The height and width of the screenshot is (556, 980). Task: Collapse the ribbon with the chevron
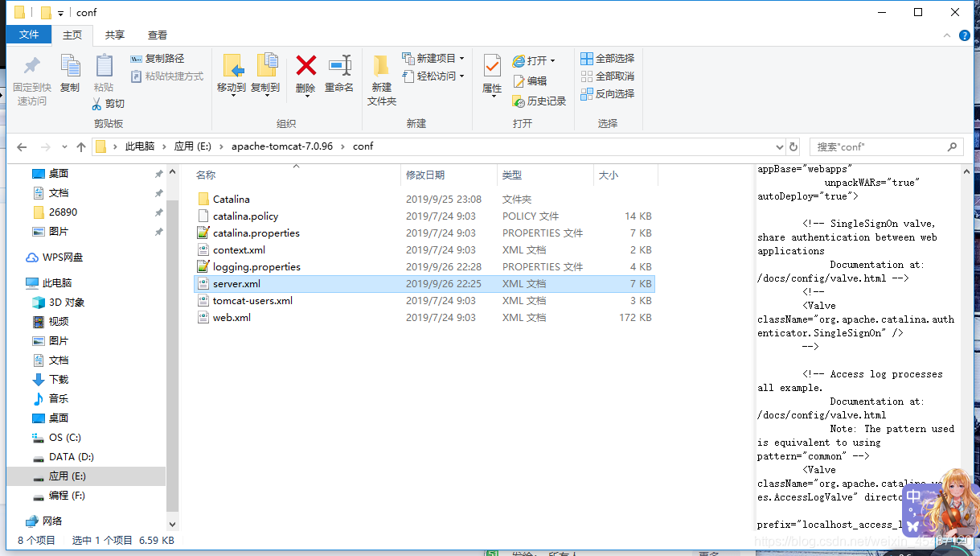click(x=946, y=35)
